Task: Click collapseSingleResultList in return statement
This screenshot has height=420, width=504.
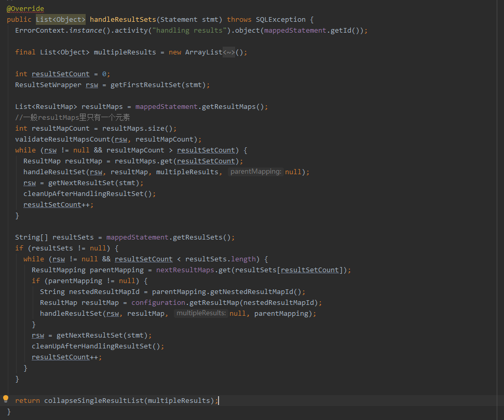Action: coord(94,400)
